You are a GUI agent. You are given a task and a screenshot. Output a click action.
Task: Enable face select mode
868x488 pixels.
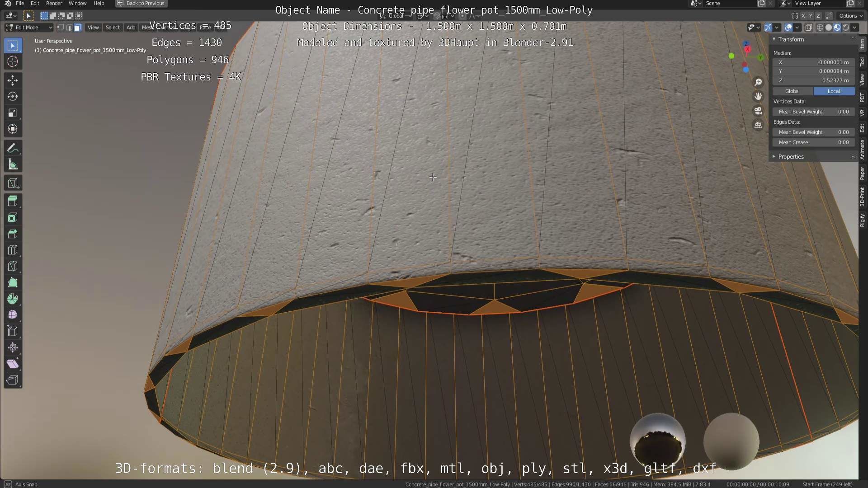click(x=77, y=28)
